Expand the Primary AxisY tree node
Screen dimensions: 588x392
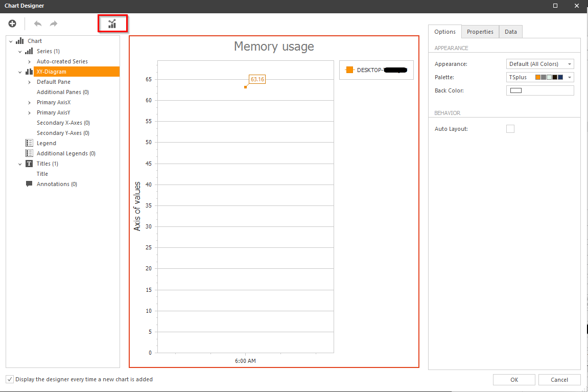(30, 112)
